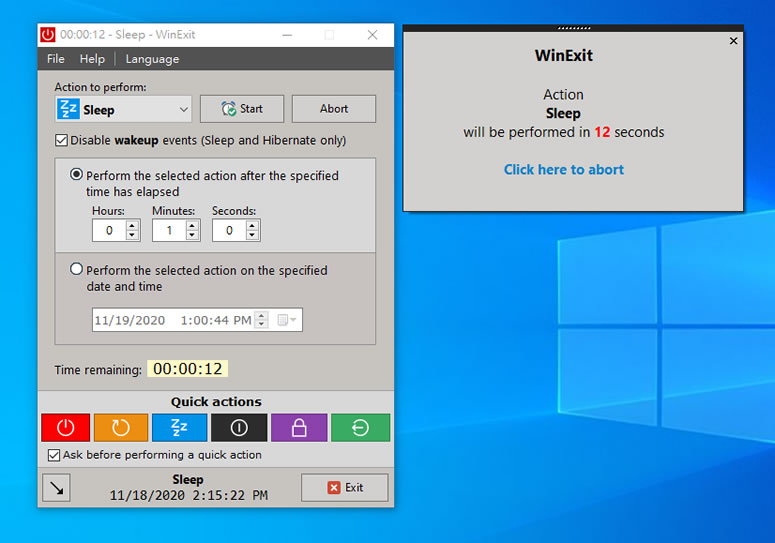Image resolution: width=775 pixels, height=543 pixels.
Task: Click the Abort button
Action: [334, 109]
